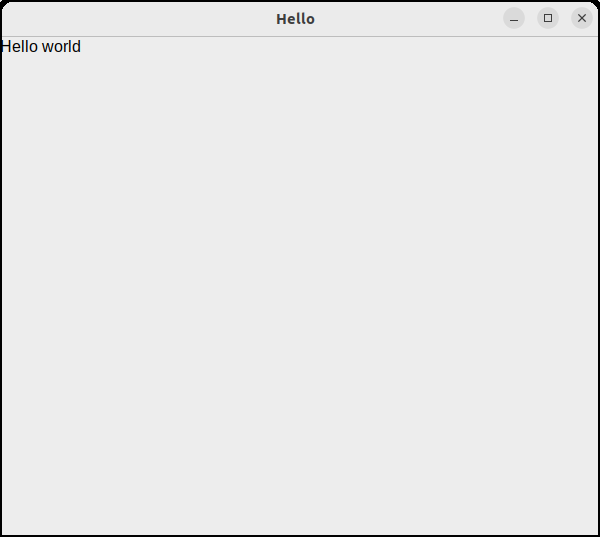Click the "Hello world" label text
The width and height of the screenshot is (600, 537).
tap(41, 47)
